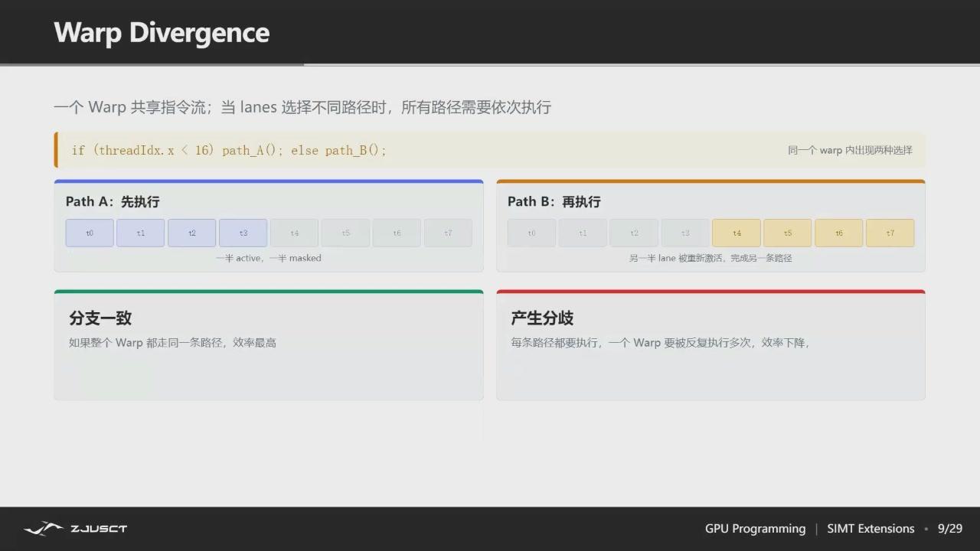The width and height of the screenshot is (980, 551).
Task: Click masked t7 lane in Path A
Action: click(x=448, y=233)
